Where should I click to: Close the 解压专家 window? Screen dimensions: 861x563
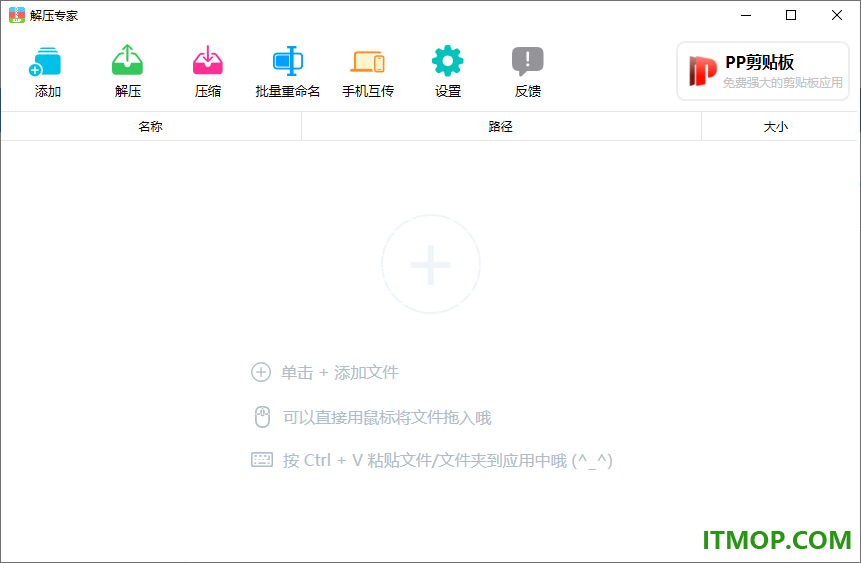tap(837, 15)
